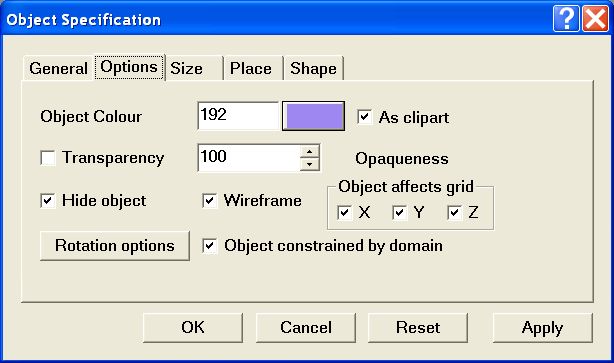
Task: Decrease transparency with the down arrow
Action: tap(310, 164)
